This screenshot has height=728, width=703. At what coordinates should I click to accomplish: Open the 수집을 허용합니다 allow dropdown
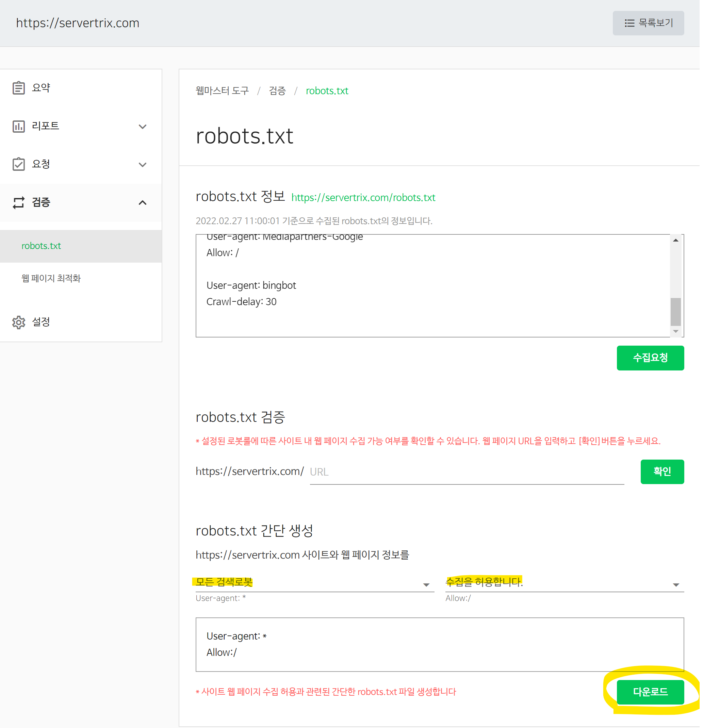[x=564, y=583]
